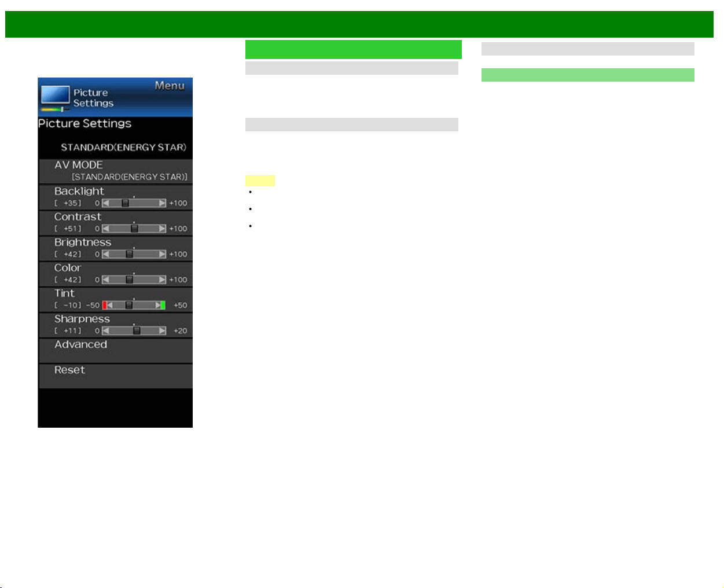Increase Brightness with right arrow

click(163, 254)
